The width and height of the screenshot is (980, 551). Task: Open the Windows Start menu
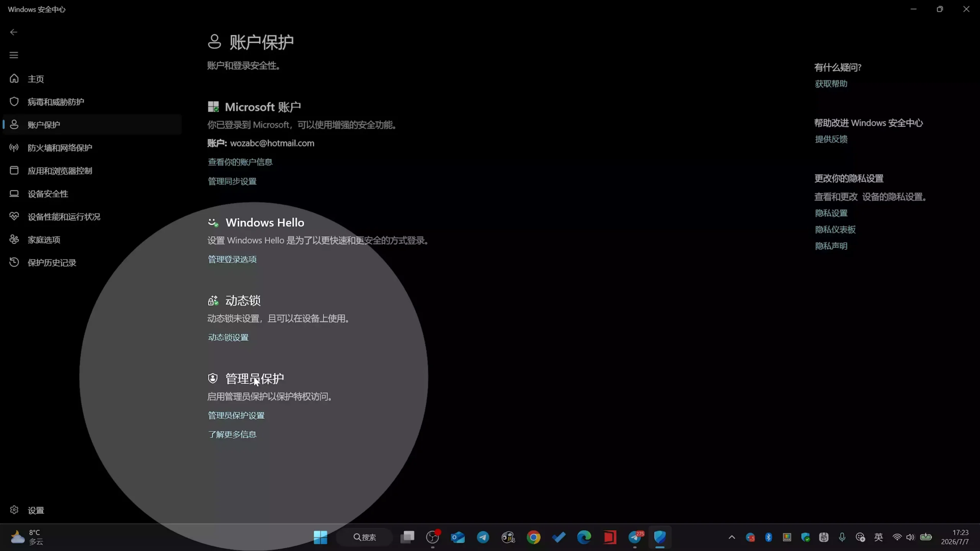coord(320,537)
